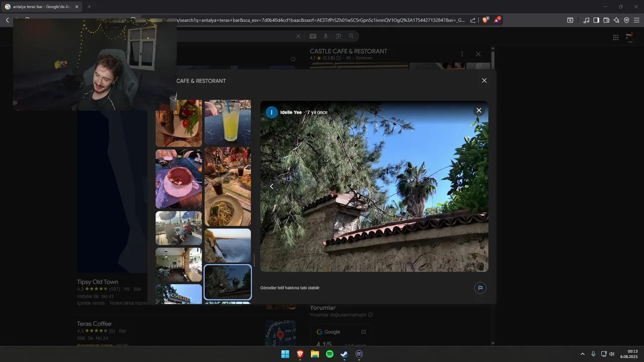The height and width of the screenshot is (362, 644).
Task: Show hidden system tray icons
Action: point(583,354)
